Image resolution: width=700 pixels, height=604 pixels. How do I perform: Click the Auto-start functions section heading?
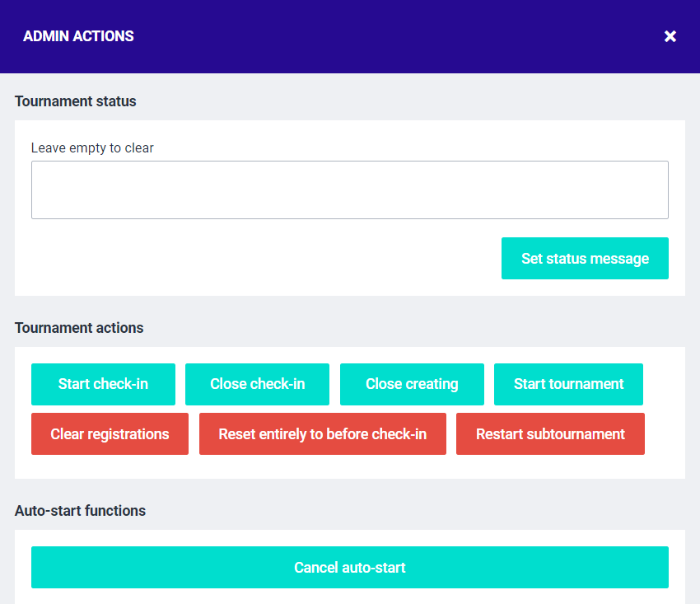[80, 511]
